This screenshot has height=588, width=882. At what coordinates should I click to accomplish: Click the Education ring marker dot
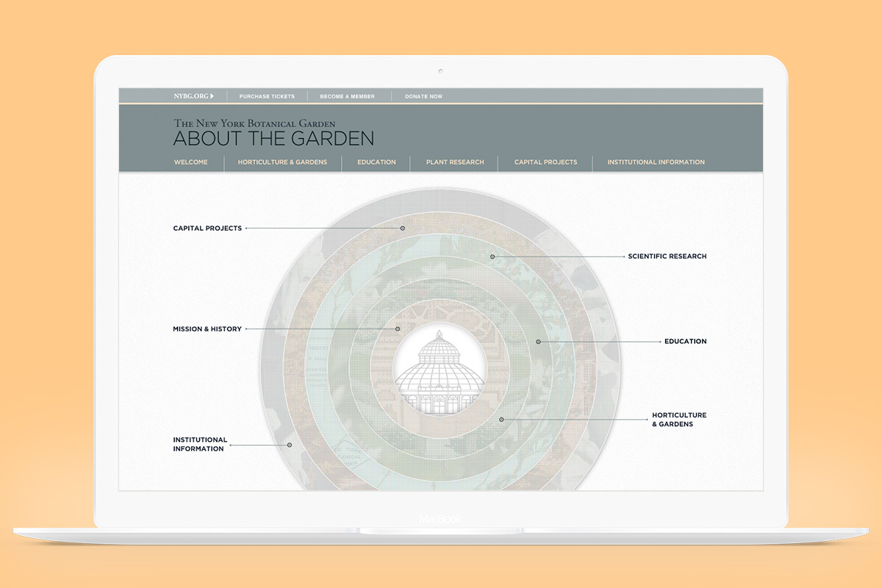coord(538,342)
